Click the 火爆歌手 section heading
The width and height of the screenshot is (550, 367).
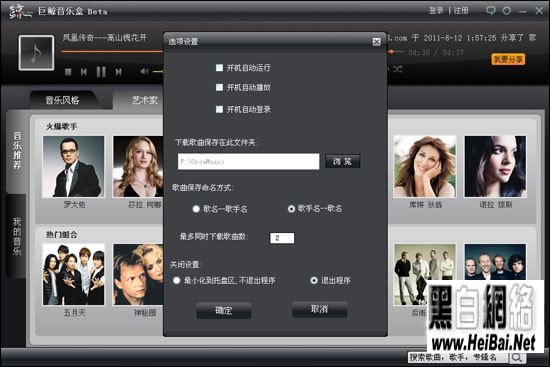[62, 126]
